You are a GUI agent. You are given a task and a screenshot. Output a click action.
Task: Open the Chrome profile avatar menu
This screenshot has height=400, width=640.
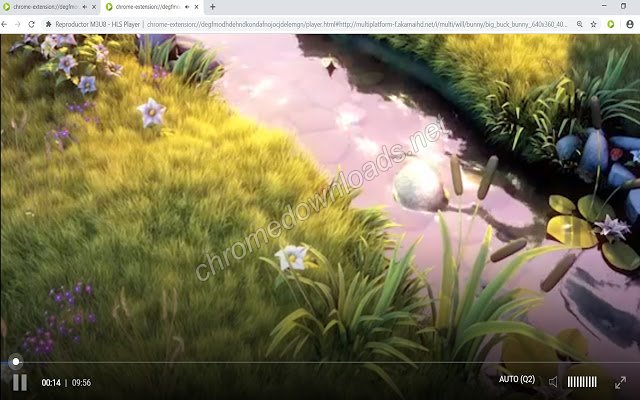pyautogui.click(x=630, y=24)
